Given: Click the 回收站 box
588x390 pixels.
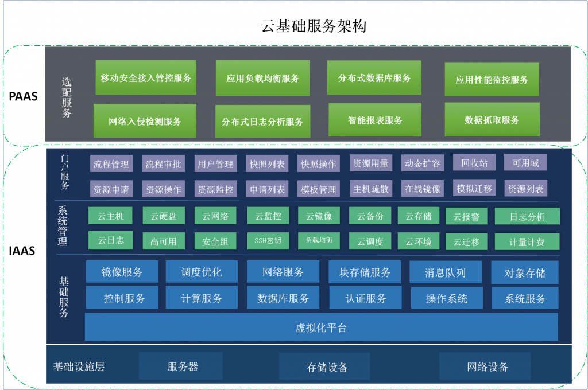Looking at the screenshot, I should 474,163.
